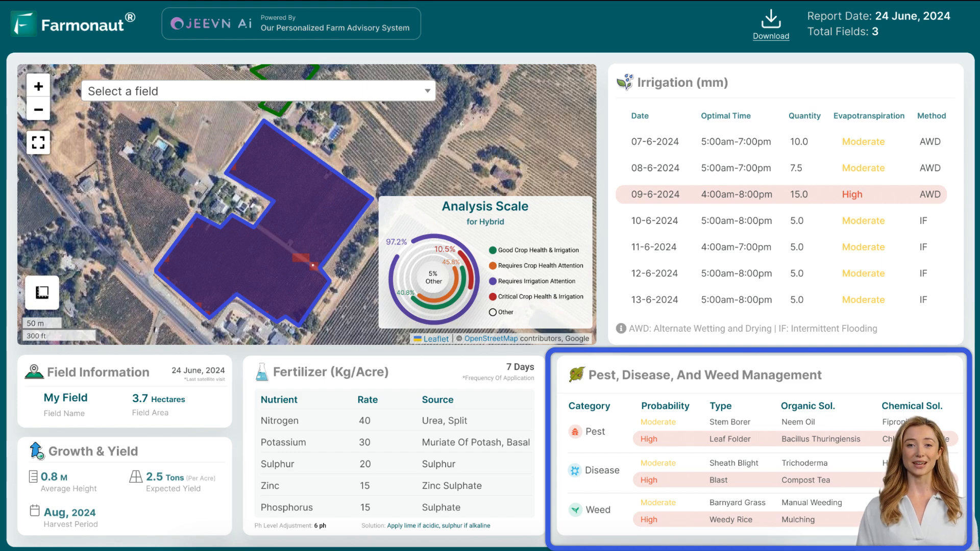Select a field from the map dropdown
Image resolution: width=980 pixels, height=551 pixels.
click(258, 91)
